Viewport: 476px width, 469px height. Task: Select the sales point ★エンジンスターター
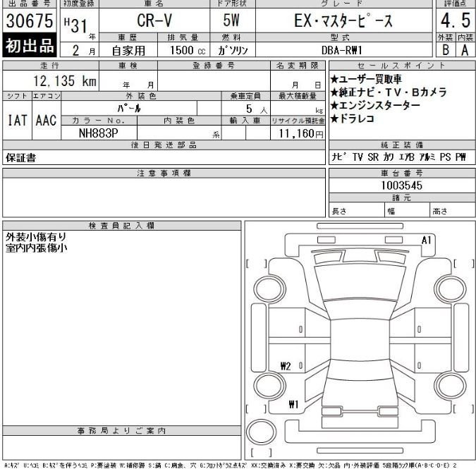tap(376, 105)
